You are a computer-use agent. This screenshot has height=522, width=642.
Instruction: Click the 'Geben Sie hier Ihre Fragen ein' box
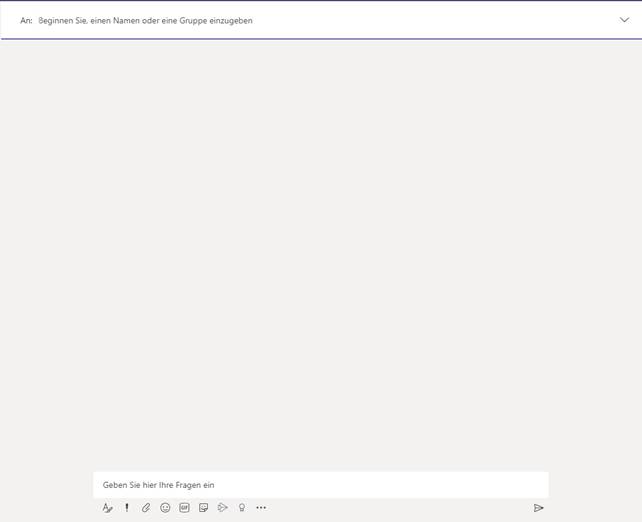click(321, 485)
